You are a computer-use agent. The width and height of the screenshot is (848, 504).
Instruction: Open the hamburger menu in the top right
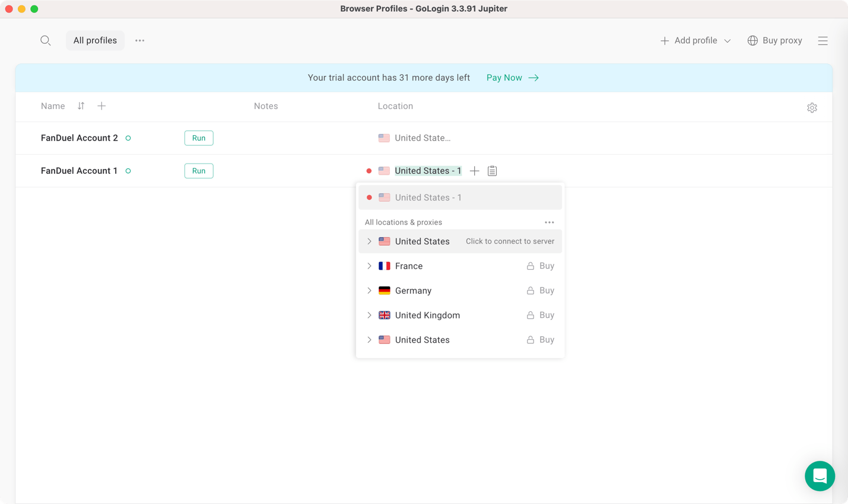822,40
